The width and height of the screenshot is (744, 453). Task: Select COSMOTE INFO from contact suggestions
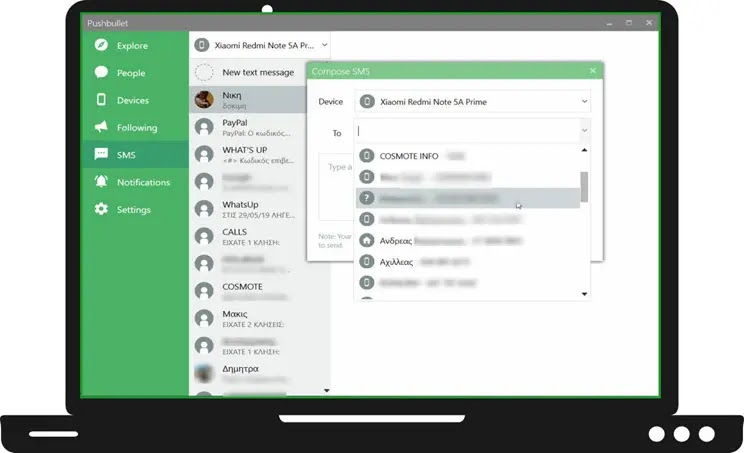click(x=468, y=156)
